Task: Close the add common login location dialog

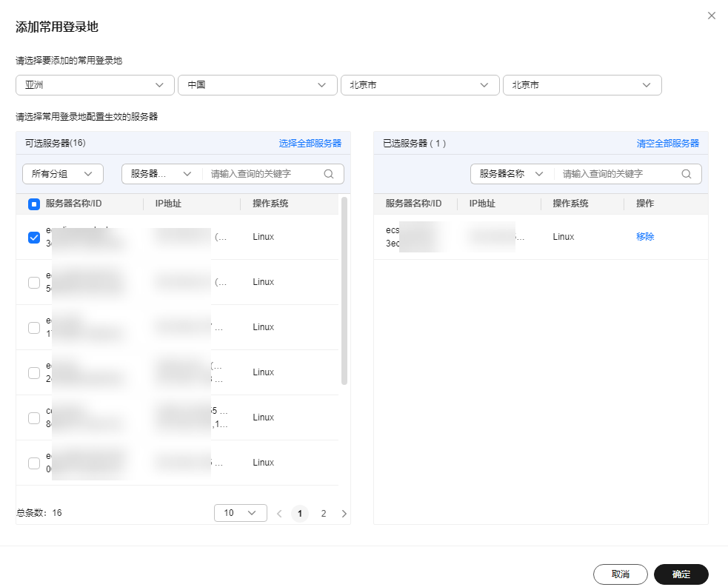Action: tap(712, 16)
